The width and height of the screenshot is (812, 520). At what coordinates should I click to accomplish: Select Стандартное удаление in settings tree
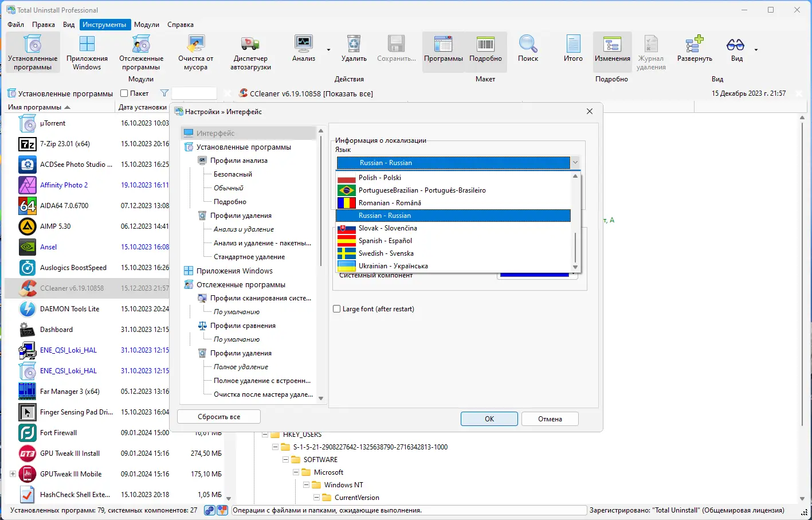[x=249, y=257]
